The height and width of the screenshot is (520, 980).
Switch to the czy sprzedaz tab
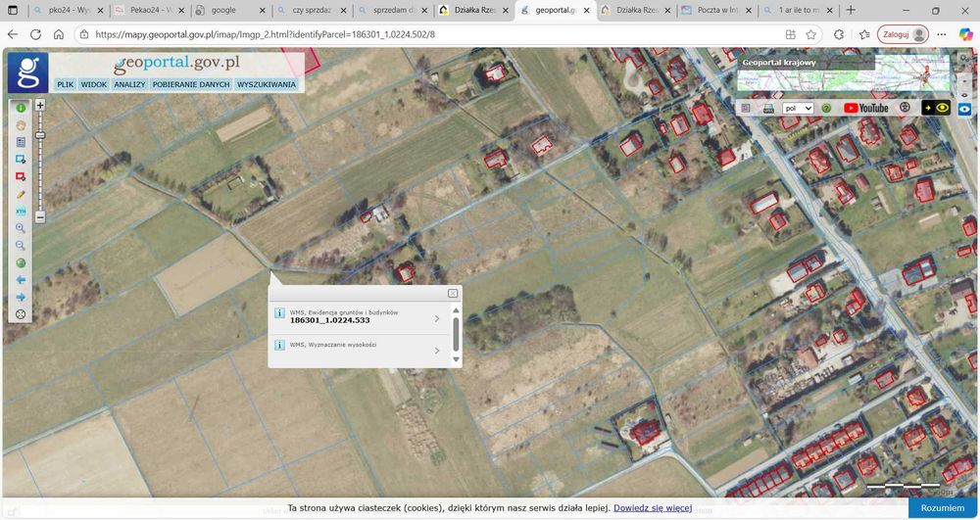coord(311,10)
